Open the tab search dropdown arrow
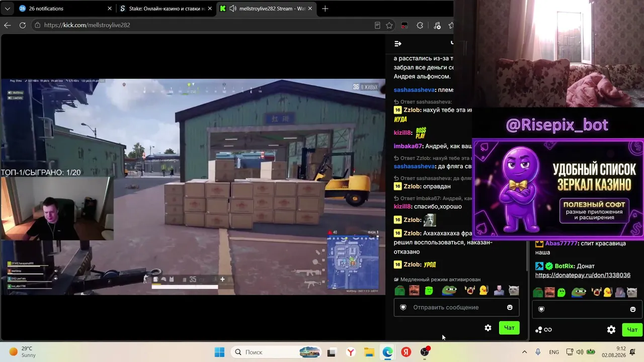The height and width of the screenshot is (362, 644). click(x=7, y=9)
